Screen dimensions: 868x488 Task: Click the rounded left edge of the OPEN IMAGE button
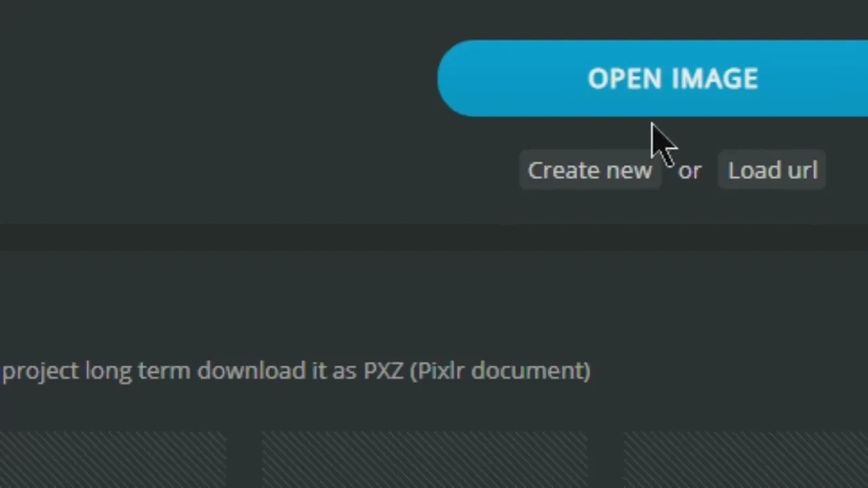click(x=456, y=78)
